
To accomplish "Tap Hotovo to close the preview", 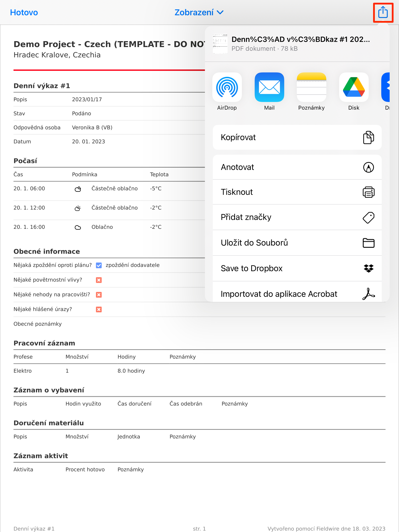I will point(24,12).
